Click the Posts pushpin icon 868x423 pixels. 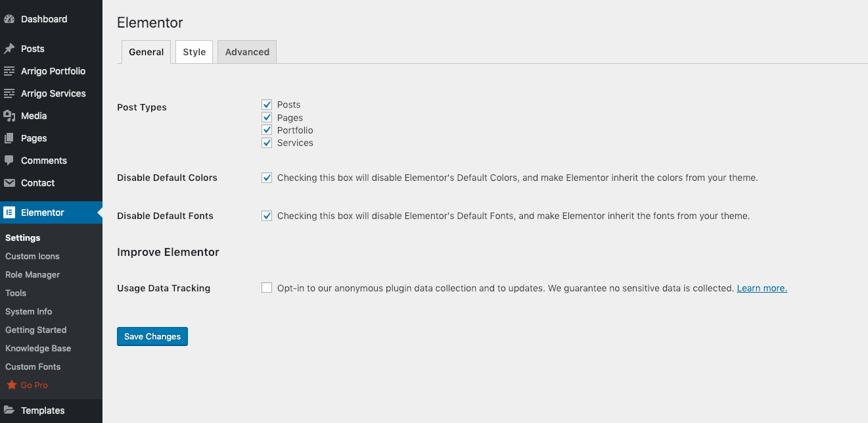9,49
